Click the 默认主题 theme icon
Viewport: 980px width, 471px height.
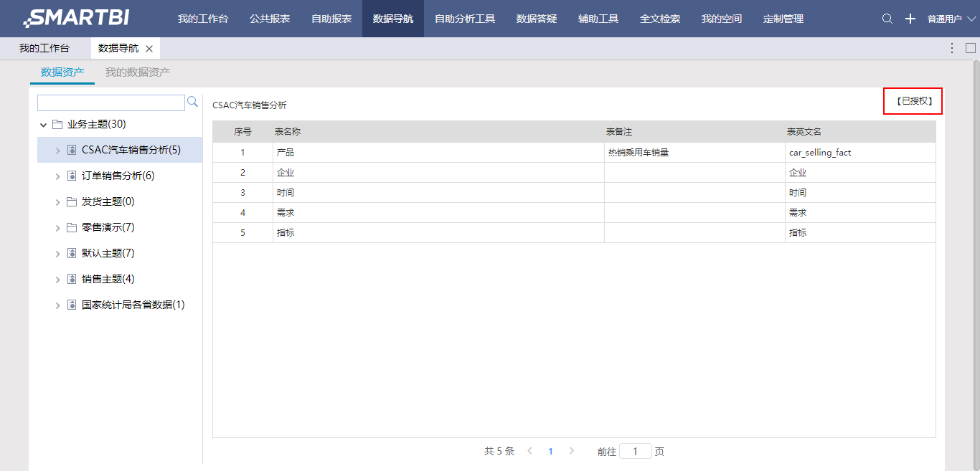72,253
